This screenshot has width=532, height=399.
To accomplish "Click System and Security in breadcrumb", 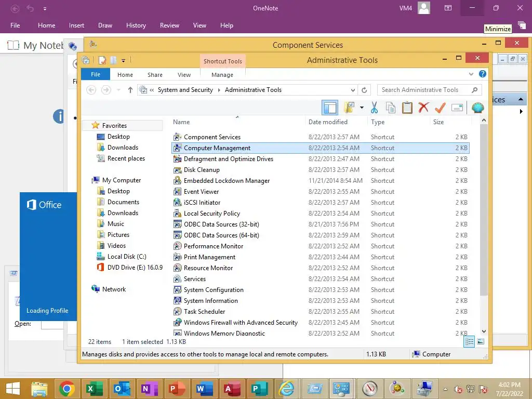I will coord(185,90).
